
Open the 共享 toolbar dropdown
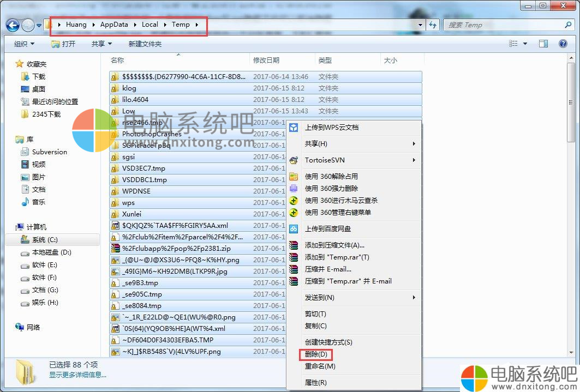click(x=101, y=44)
